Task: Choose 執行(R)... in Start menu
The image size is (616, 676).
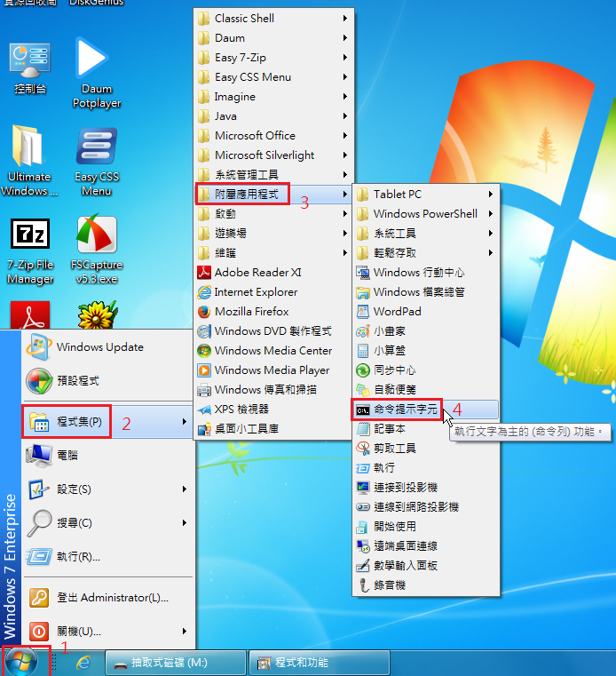Action: coord(107,557)
